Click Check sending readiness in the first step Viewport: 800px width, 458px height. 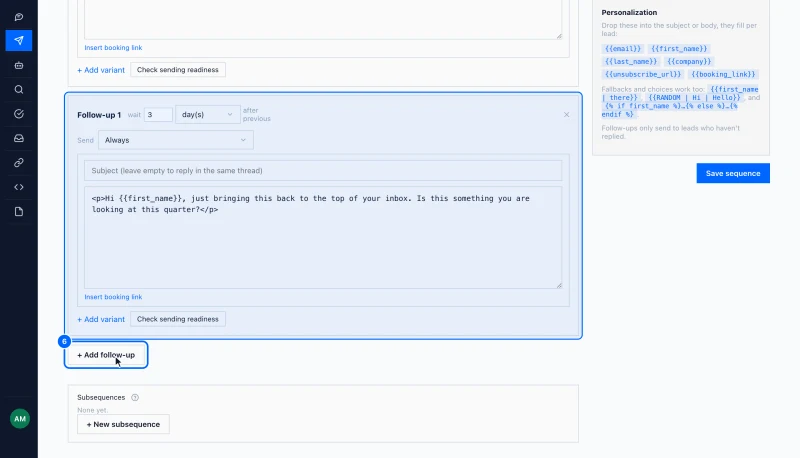pos(178,70)
